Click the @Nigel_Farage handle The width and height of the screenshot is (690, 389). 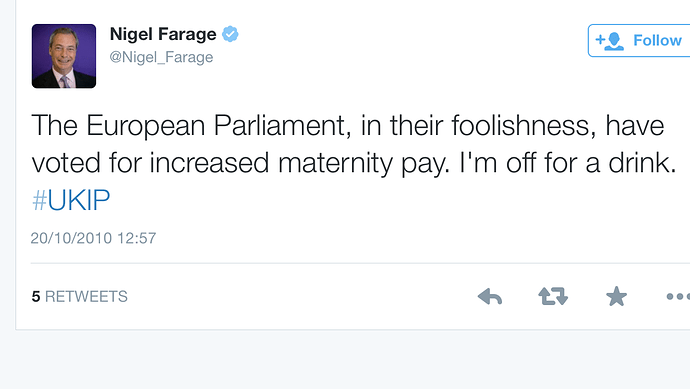[161, 57]
